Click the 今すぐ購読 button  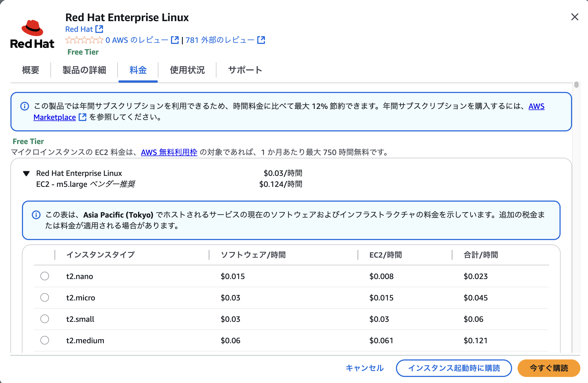click(x=549, y=368)
